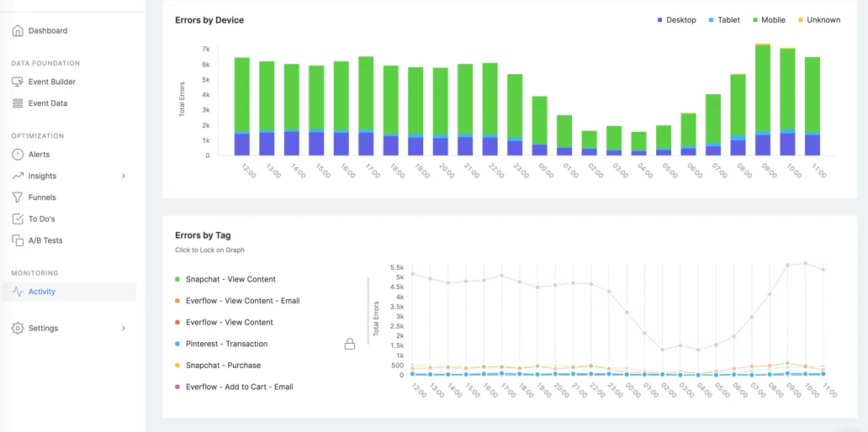The width and height of the screenshot is (868, 432).
Task: Open the To Do's checkbox icon
Action: pyautogui.click(x=18, y=219)
